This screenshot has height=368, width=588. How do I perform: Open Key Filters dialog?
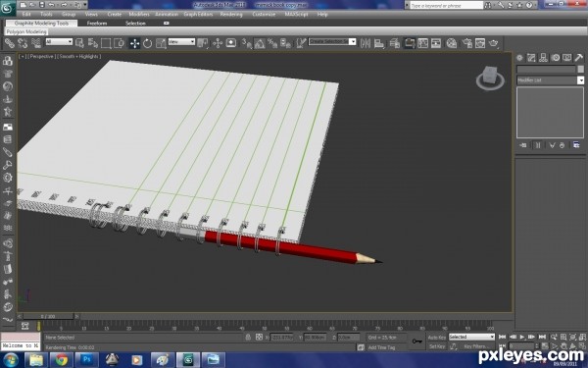pos(475,346)
